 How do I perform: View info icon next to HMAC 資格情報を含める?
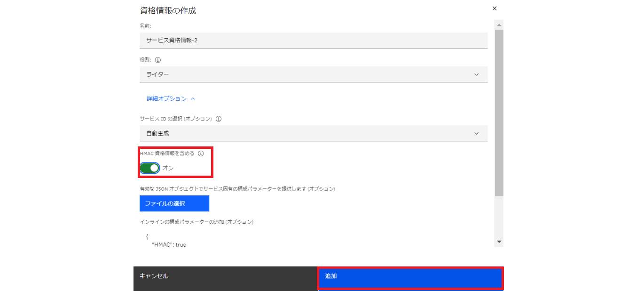pos(201,153)
